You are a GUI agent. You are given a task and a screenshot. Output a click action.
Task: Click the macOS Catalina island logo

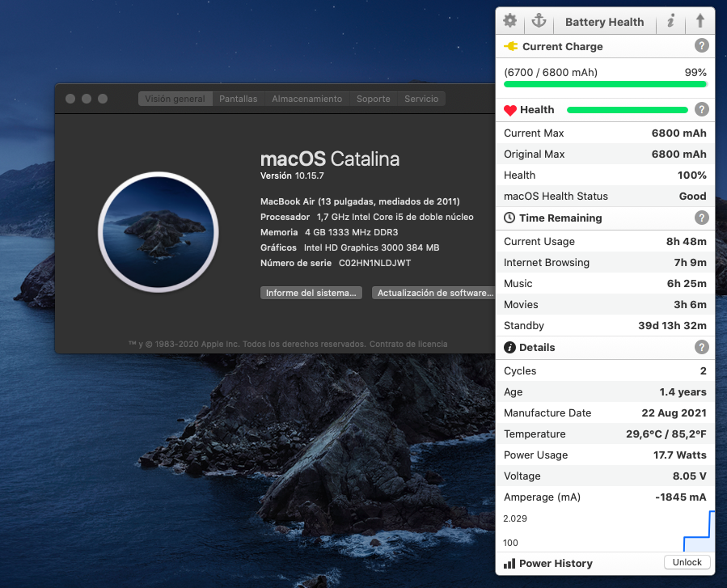(x=159, y=232)
